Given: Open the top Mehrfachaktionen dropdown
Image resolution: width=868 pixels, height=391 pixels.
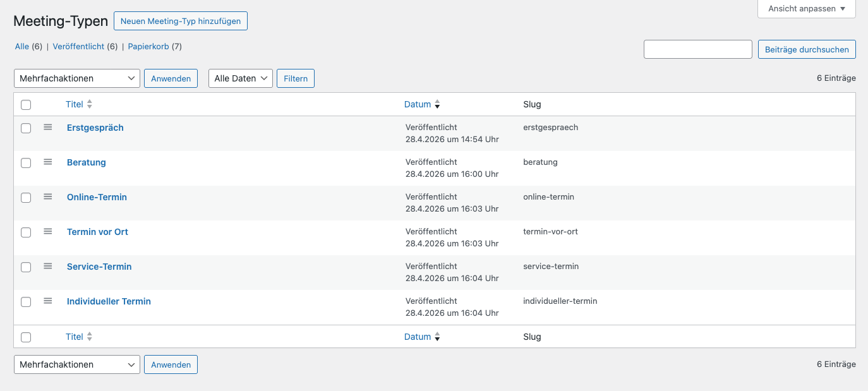Looking at the screenshot, I should pos(76,78).
